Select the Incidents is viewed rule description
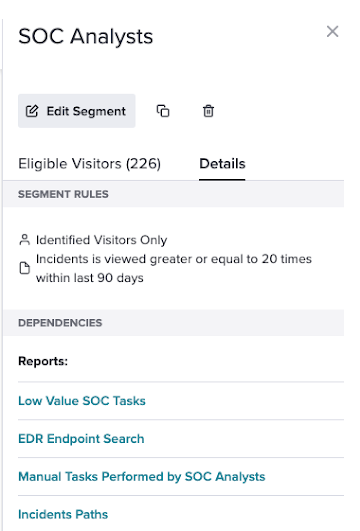The height and width of the screenshot is (531, 360). [x=174, y=268]
